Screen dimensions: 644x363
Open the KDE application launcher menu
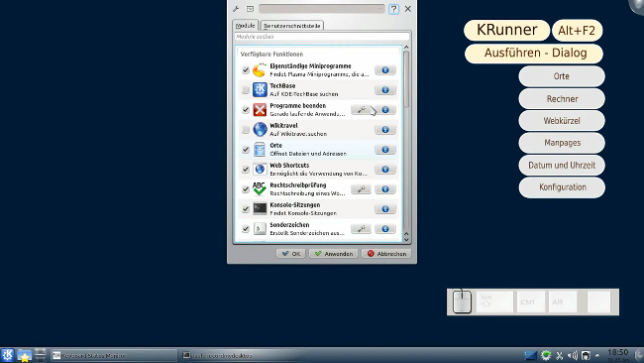click(x=7, y=355)
